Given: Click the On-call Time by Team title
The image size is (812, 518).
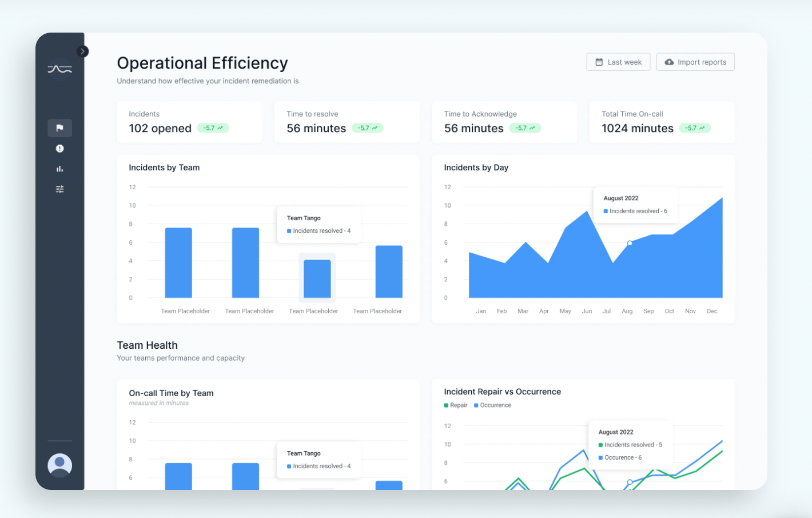Looking at the screenshot, I should (x=171, y=393).
